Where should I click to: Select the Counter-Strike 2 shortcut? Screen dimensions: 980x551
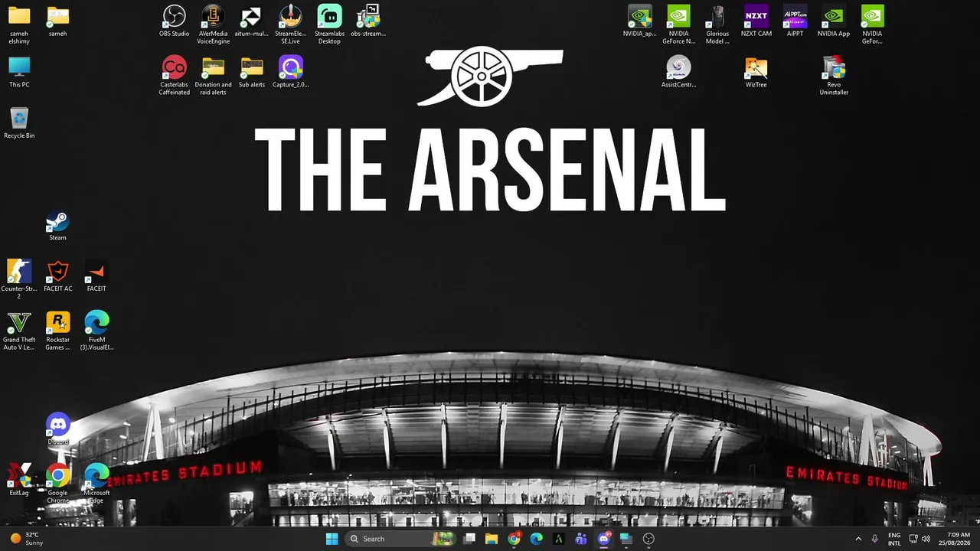pyautogui.click(x=19, y=279)
